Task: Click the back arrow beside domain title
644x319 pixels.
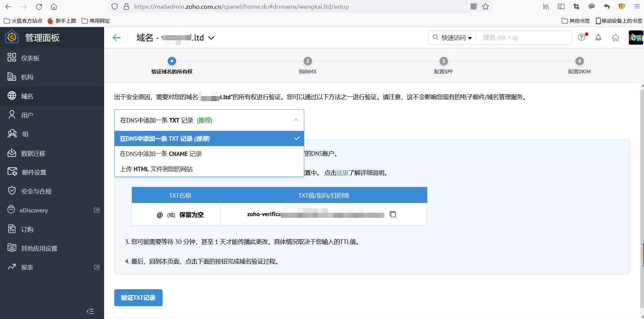Action: click(117, 38)
